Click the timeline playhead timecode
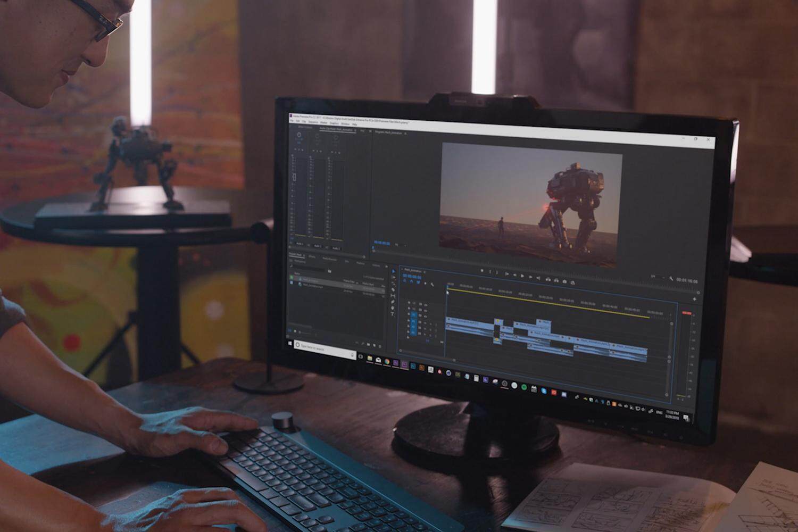Viewport: 798px width, 532px height. pyautogui.click(x=412, y=277)
